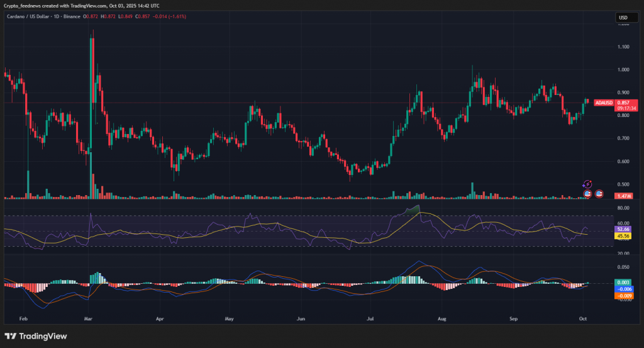The image size is (644, 348).
Task: Click the red 0.857 current price tag
Action: [x=626, y=103]
